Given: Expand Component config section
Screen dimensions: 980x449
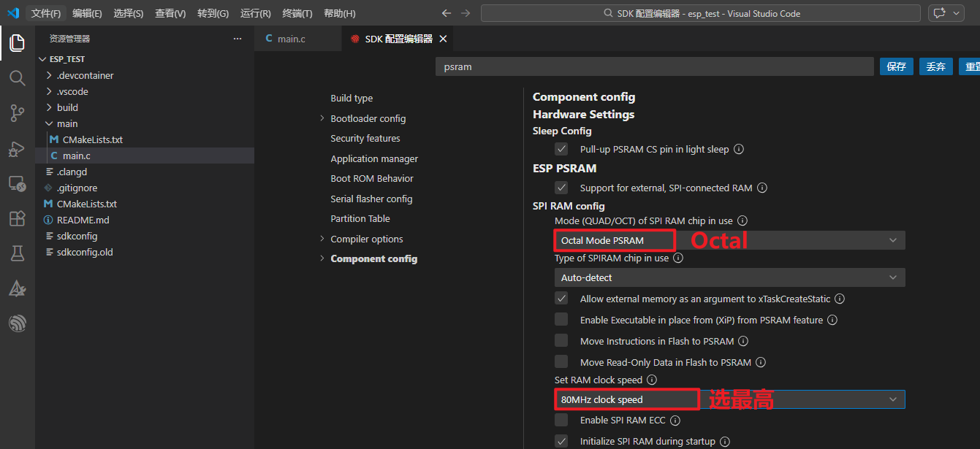Looking at the screenshot, I should (x=322, y=258).
